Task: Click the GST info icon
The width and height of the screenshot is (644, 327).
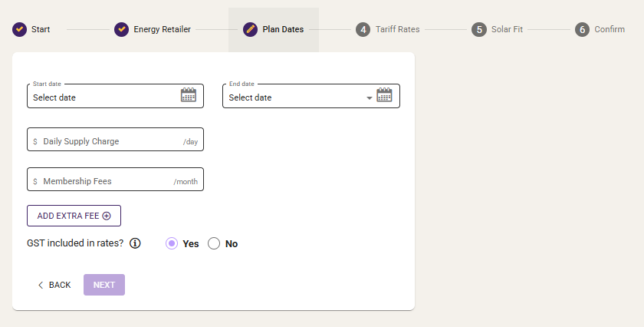Action: click(x=135, y=243)
